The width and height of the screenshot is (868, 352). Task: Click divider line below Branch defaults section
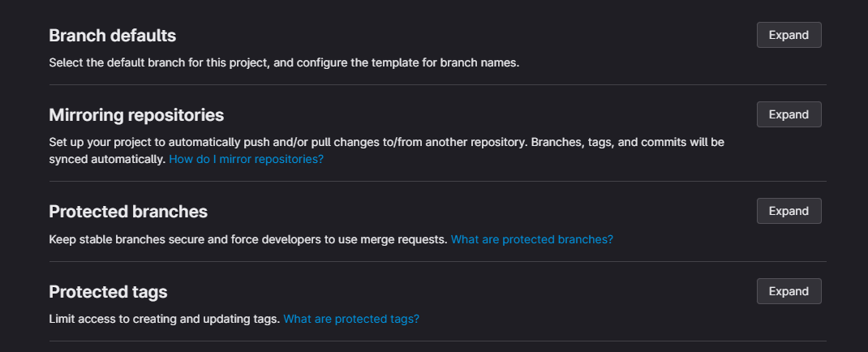click(x=437, y=84)
